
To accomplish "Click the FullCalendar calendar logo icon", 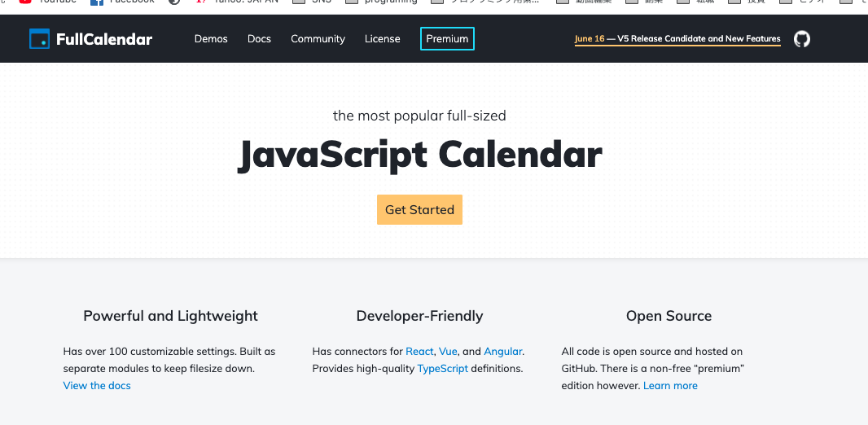I will [x=39, y=39].
